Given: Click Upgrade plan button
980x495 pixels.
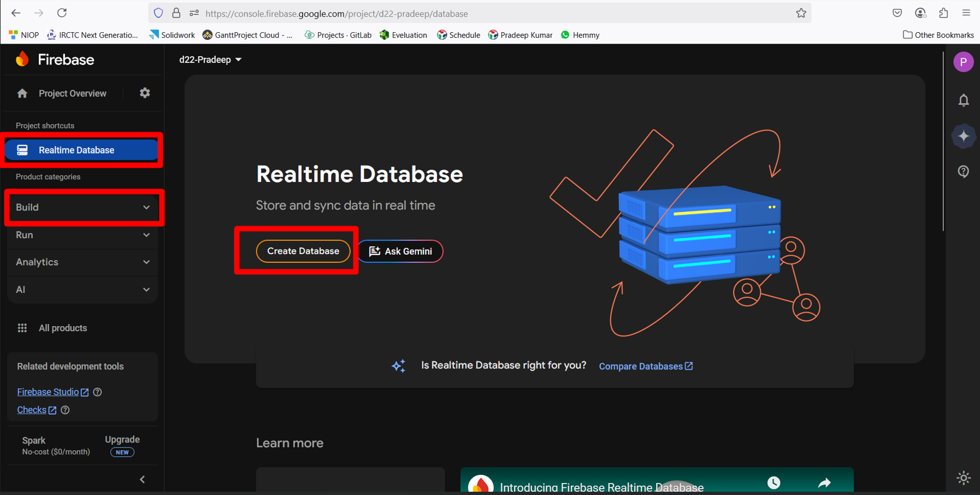Looking at the screenshot, I should [122, 445].
